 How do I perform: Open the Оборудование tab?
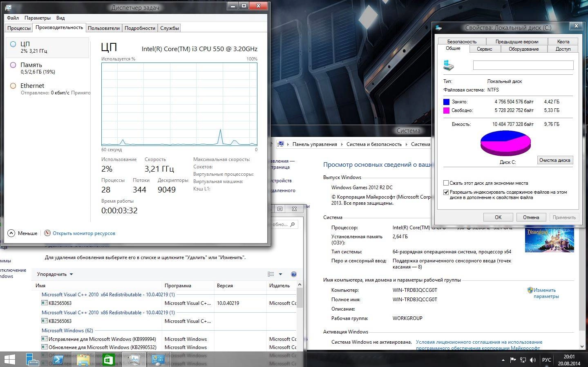523,49
